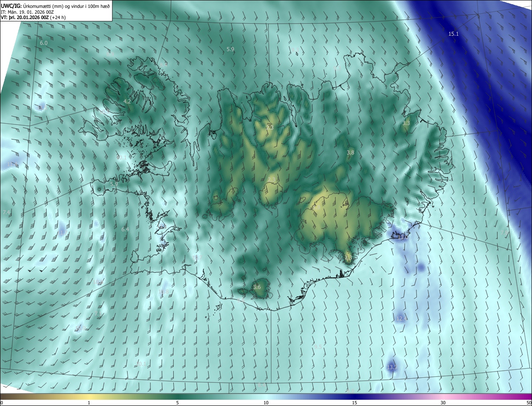The image size is (532, 406).
Task: Click the "IT: Mán. 19. 01. 2026 00Z" line
Action: point(27,12)
